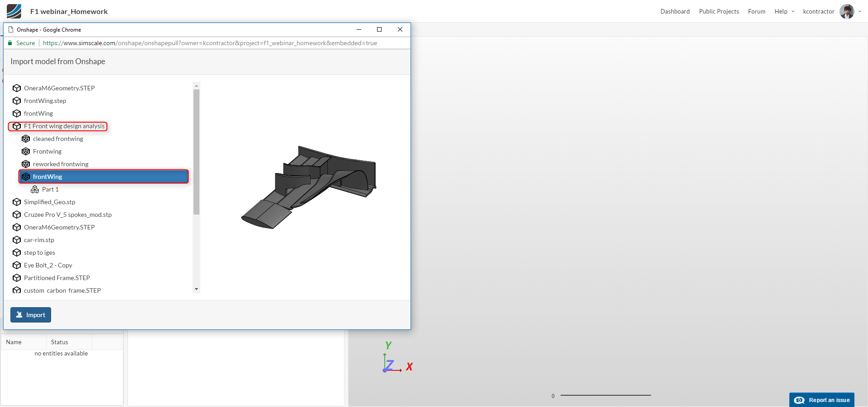Click the cube icon beside custom carbon frame.STEP
Screen dimensions: 868x407
[17, 290]
